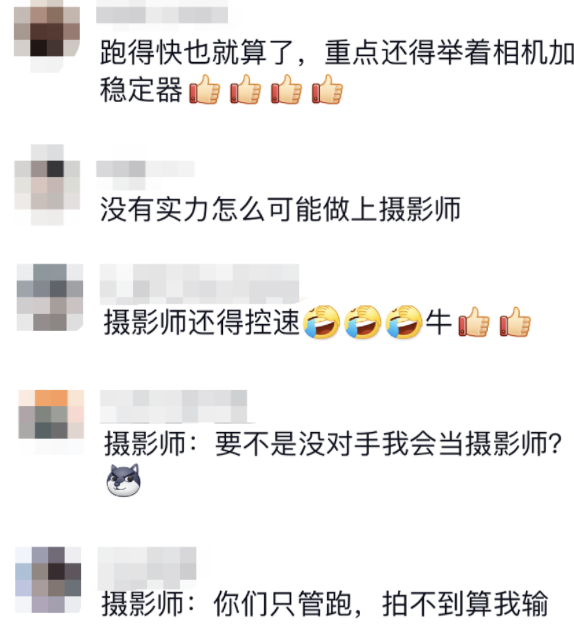Open the second commenter's gray avatar
574x639 pixels.
[x=47, y=185]
